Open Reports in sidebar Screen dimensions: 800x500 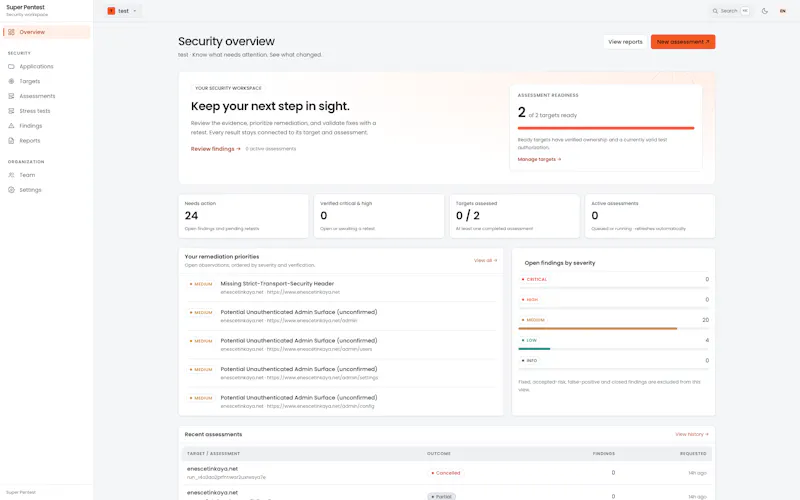click(x=46, y=140)
